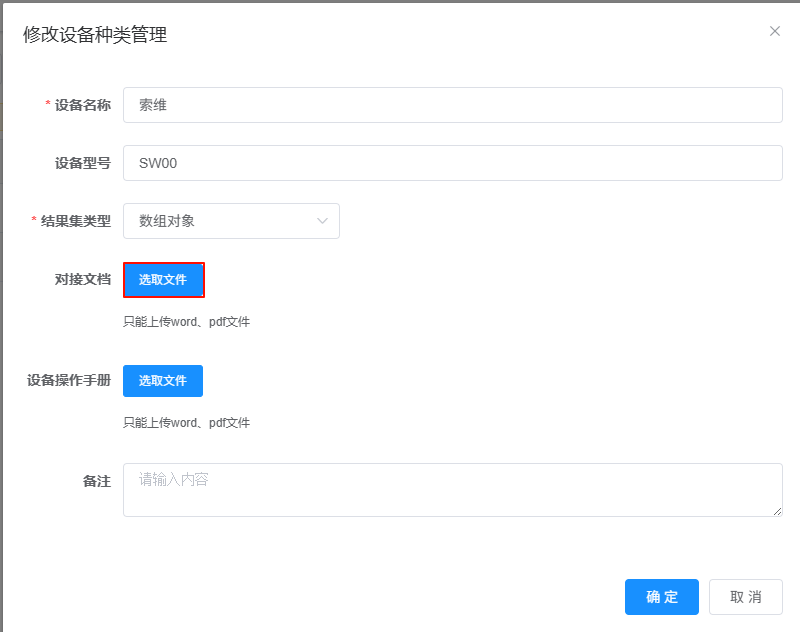Click the upload hint text below 对接文档

click(x=186, y=322)
